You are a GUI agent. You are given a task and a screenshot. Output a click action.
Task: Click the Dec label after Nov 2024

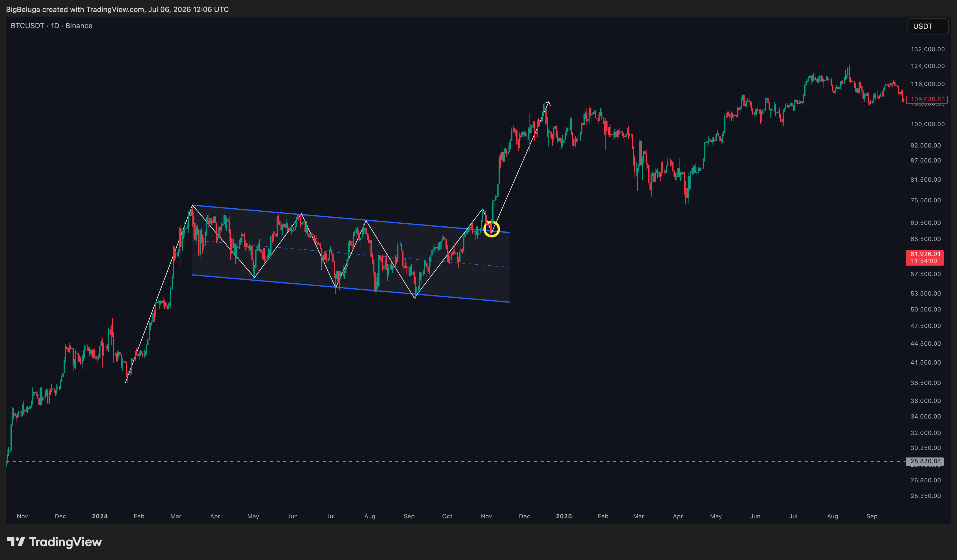pos(524,516)
